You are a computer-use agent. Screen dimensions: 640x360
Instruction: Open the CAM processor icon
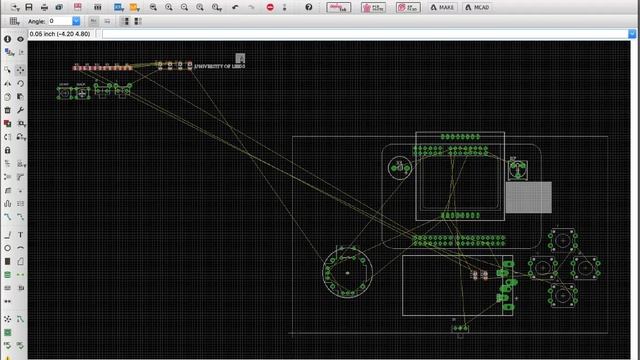click(59, 7)
